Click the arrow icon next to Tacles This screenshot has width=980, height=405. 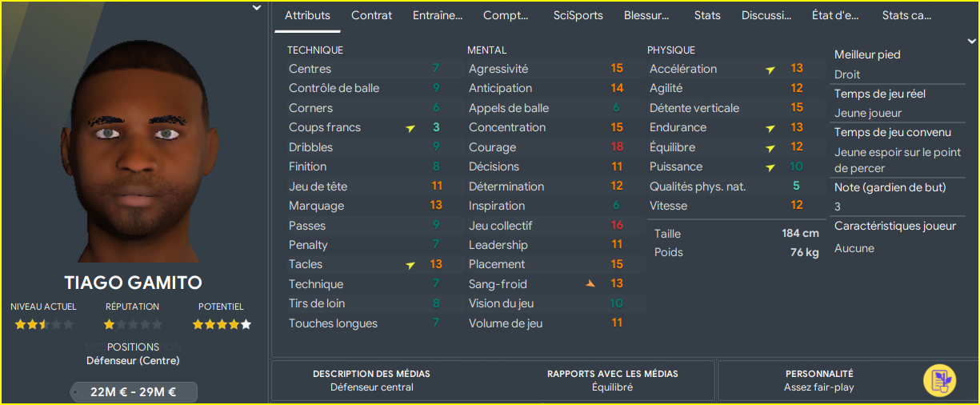[x=410, y=265]
